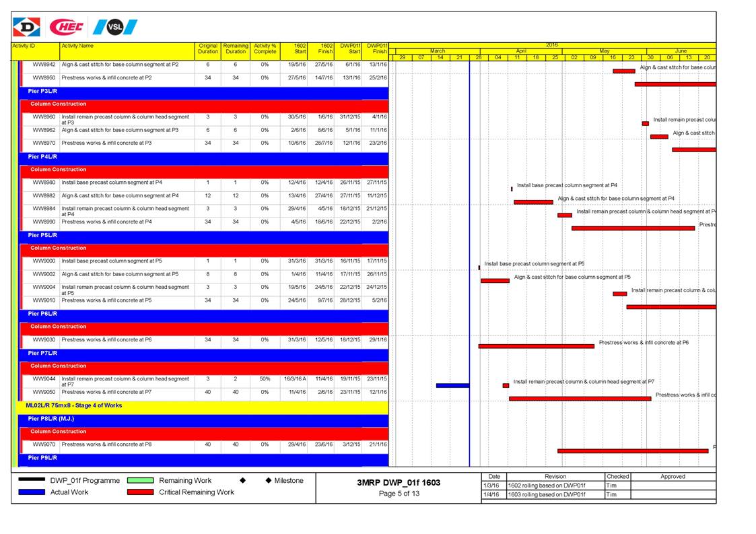Click the VSL logo in the header
This screenshot has height=534, width=756.
pos(115,27)
